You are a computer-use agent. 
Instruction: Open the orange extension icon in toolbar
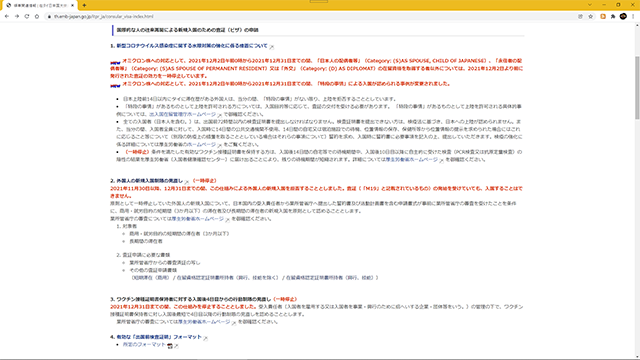603,16
